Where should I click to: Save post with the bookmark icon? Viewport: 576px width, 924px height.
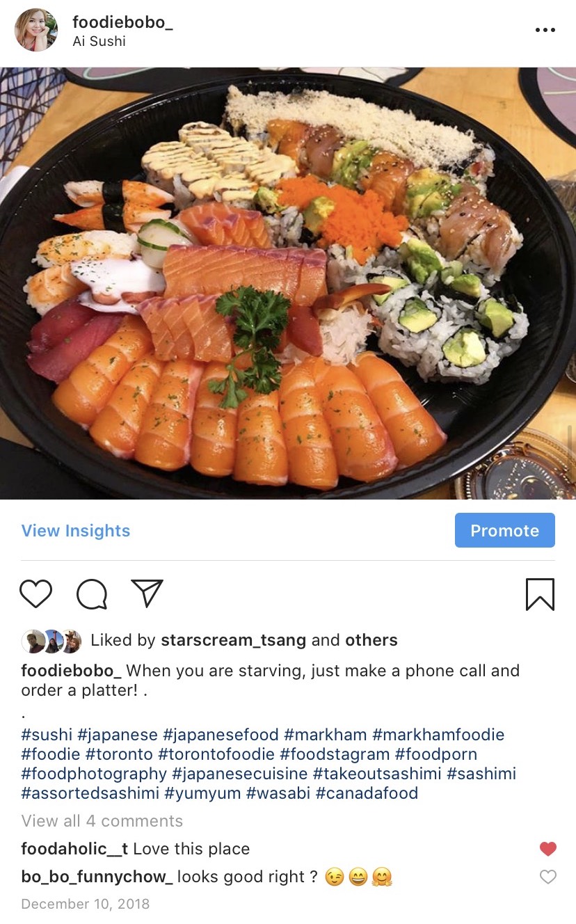[x=540, y=594]
